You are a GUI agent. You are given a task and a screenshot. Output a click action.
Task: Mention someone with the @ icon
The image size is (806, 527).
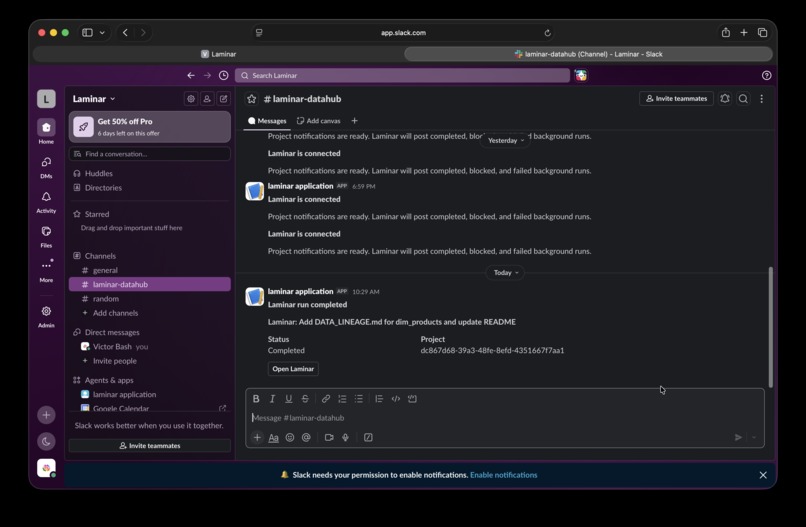306,438
